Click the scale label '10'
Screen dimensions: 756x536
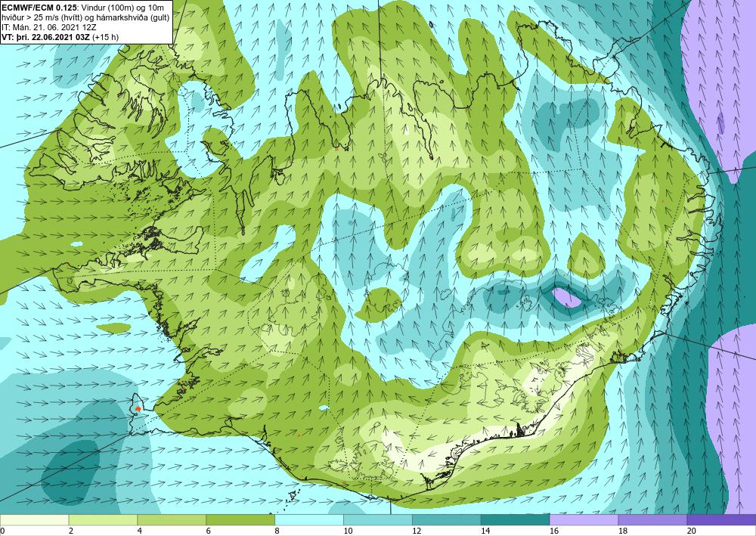[x=348, y=531]
